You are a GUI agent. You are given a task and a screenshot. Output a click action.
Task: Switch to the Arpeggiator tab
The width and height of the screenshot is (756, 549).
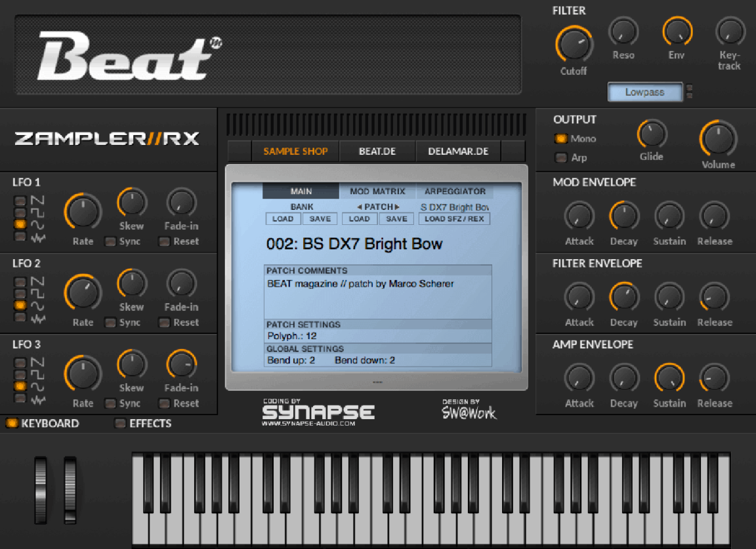[x=454, y=191]
